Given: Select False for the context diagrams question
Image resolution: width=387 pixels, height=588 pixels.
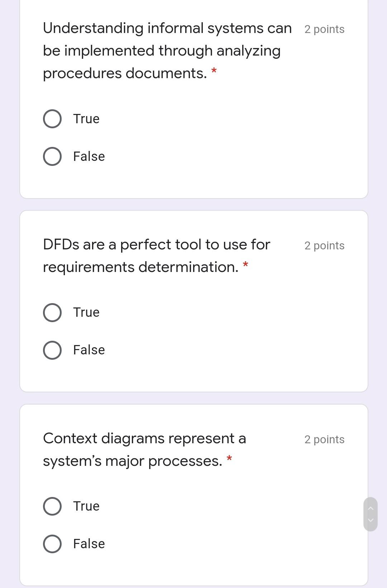Looking at the screenshot, I should (x=52, y=543).
